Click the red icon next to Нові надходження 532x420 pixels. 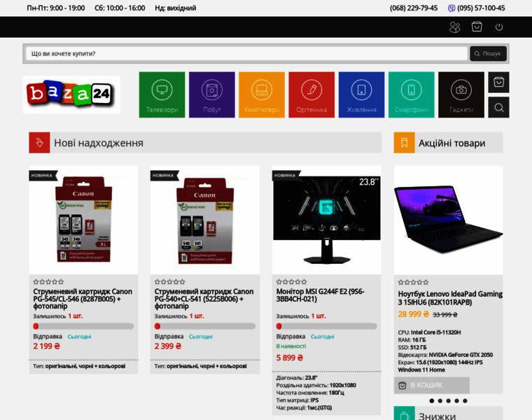click(x=39, y=143)
